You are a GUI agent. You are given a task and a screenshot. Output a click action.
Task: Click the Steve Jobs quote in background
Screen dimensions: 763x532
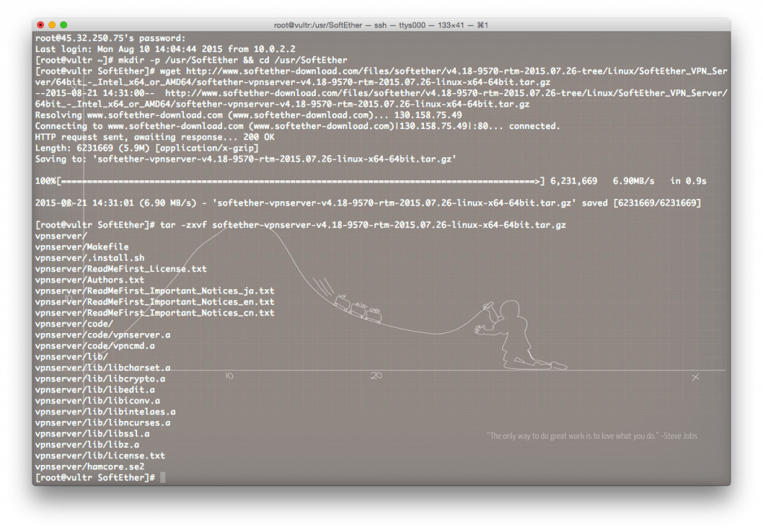(x=592, y=436)
